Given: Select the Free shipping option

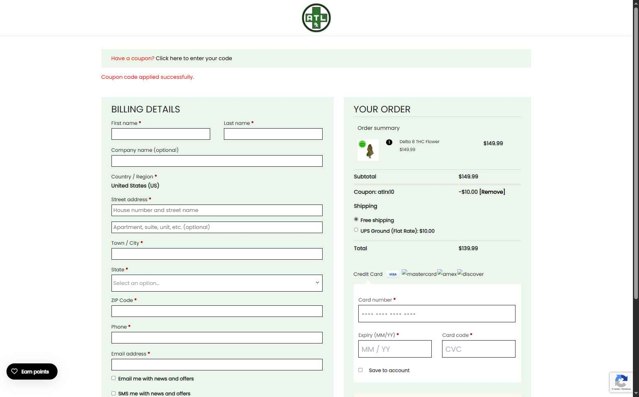Looking at the screenshot, I should (x=356, y=219).
